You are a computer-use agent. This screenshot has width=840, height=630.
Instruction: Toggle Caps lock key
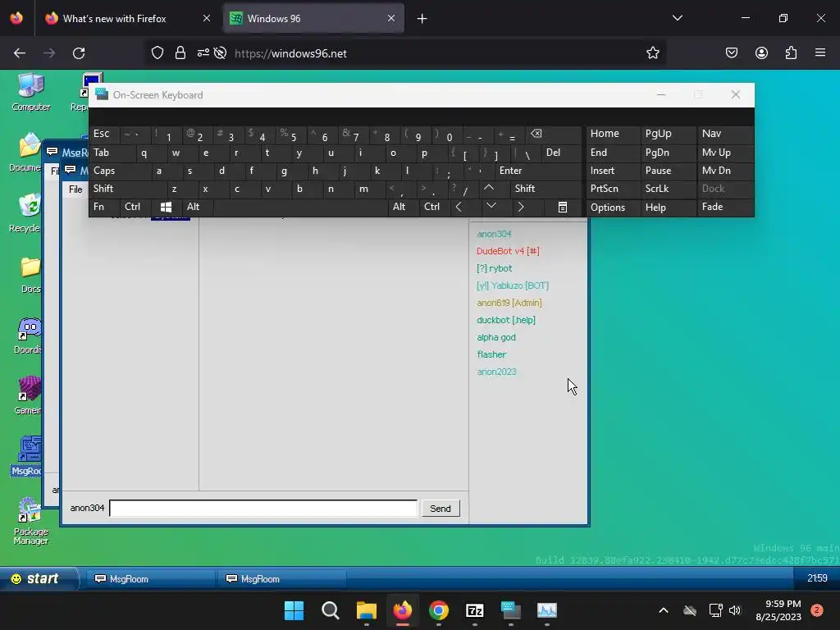pos(120,171)
